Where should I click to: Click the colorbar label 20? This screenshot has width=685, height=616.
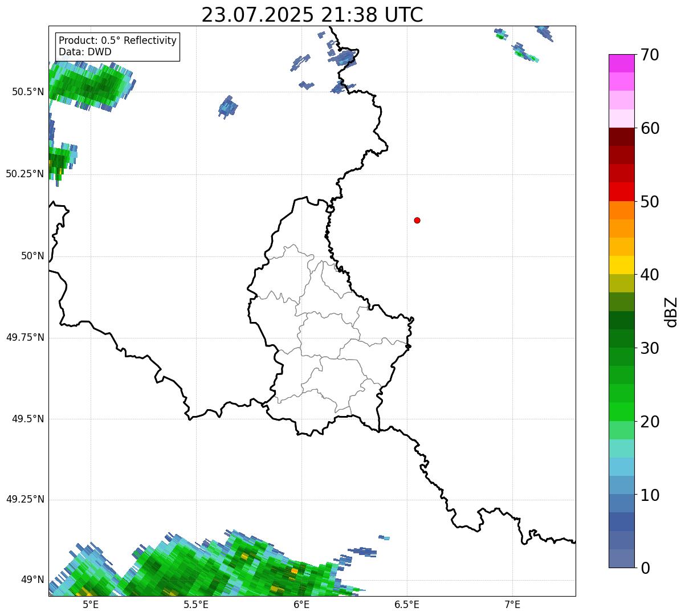click(x=650, y=422)
